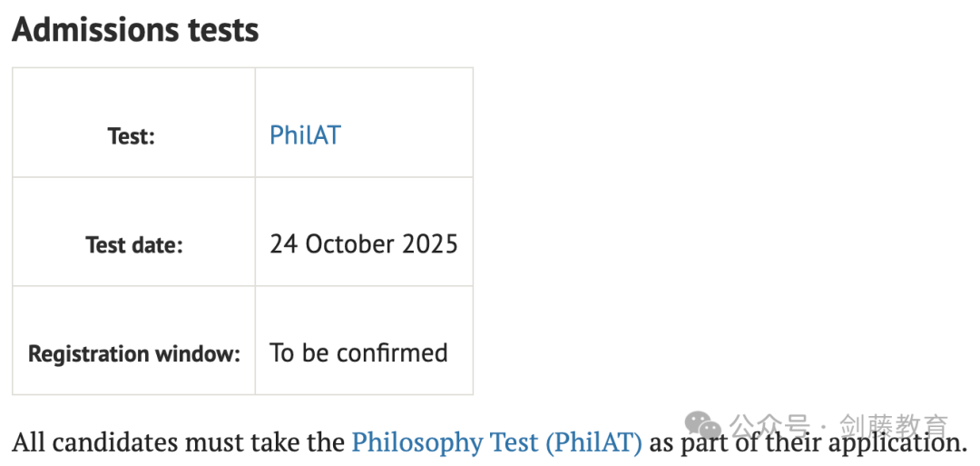Image resolution: width=980 pixels, height=466 pixels.
Task: Click the 'Test date:' label cell
Action: click(133, 232)
